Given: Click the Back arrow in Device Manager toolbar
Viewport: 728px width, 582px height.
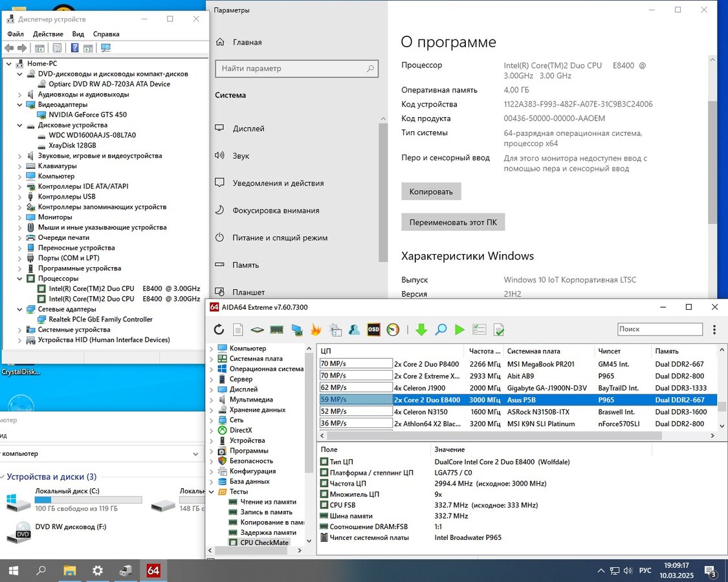Looking at the screenshot, I should [9, 48].
